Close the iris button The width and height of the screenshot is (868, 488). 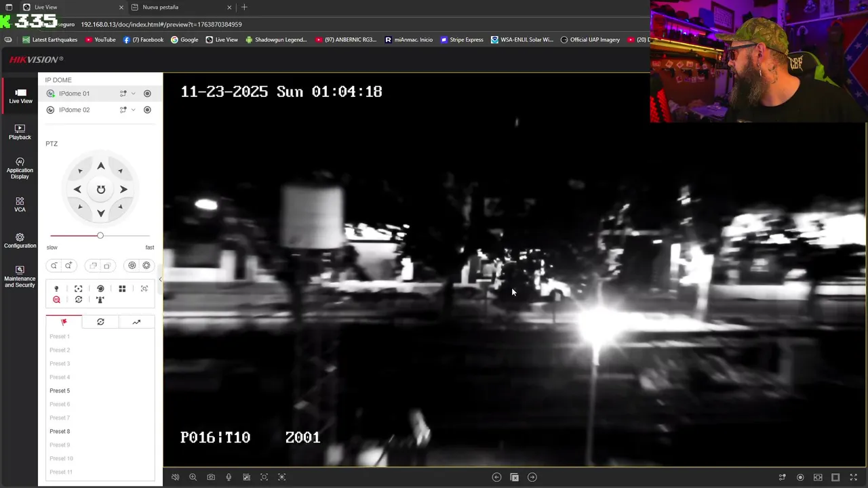tap(132, 266)
